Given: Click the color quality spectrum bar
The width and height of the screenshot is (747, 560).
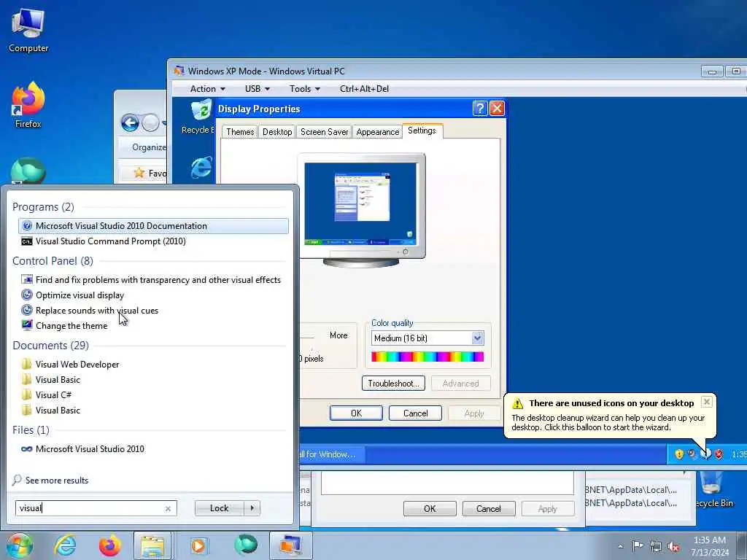Looking at the screenshot, I should (x=427, y=357).
